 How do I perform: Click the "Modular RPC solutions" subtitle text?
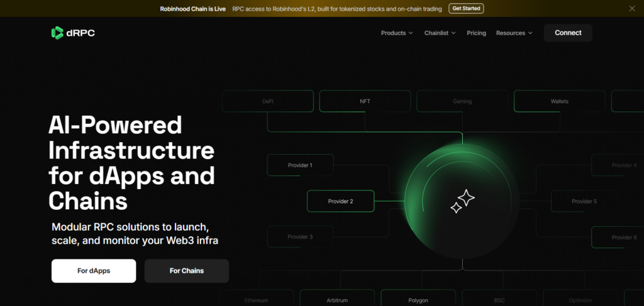pos(135,234)
